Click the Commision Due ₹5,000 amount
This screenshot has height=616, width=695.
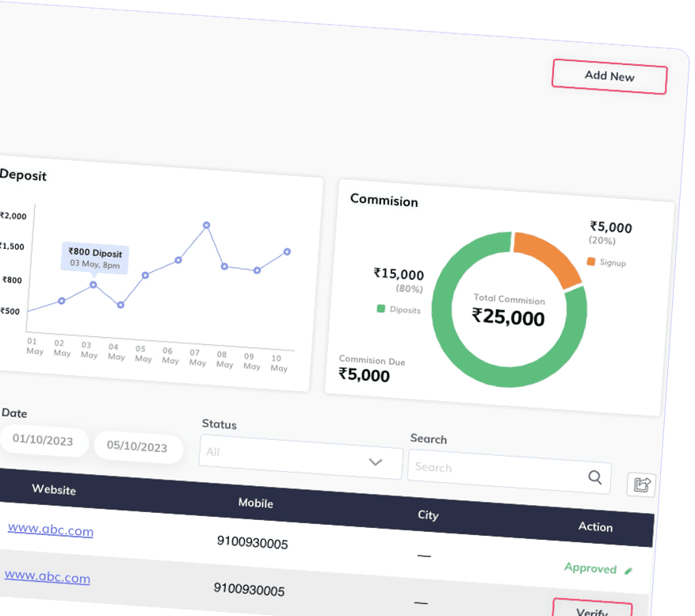click(364, 375)
